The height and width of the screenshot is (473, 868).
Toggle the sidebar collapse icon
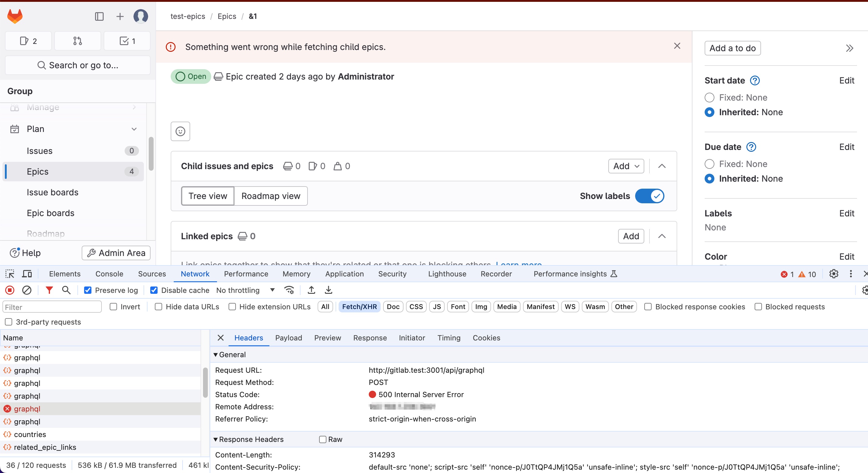(99, 16)
